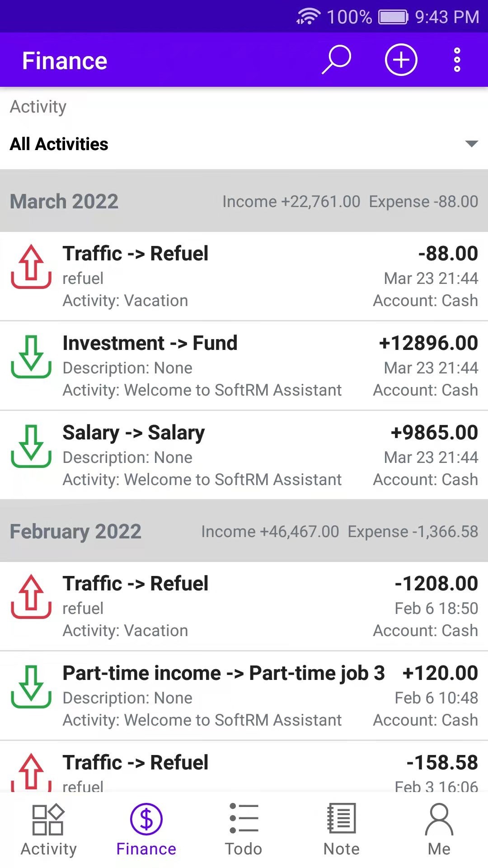Tap the search magnifier icon
488x868 pixels.
point(337,60)
